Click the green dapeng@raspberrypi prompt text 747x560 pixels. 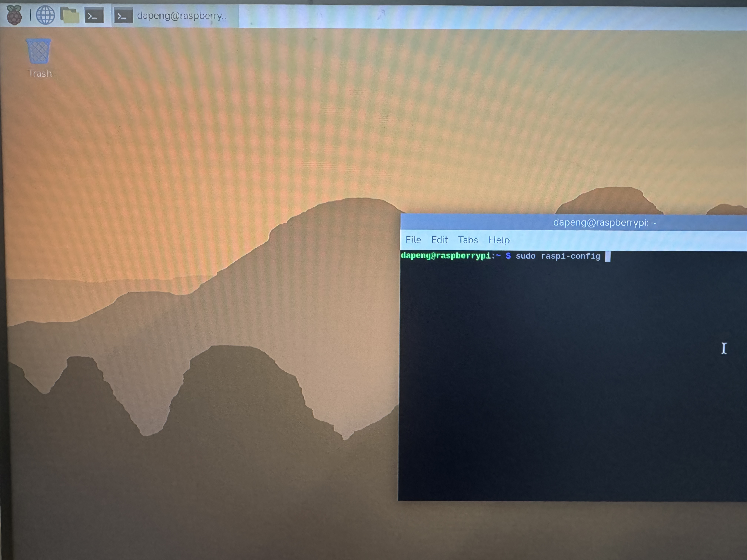point(446,256)
